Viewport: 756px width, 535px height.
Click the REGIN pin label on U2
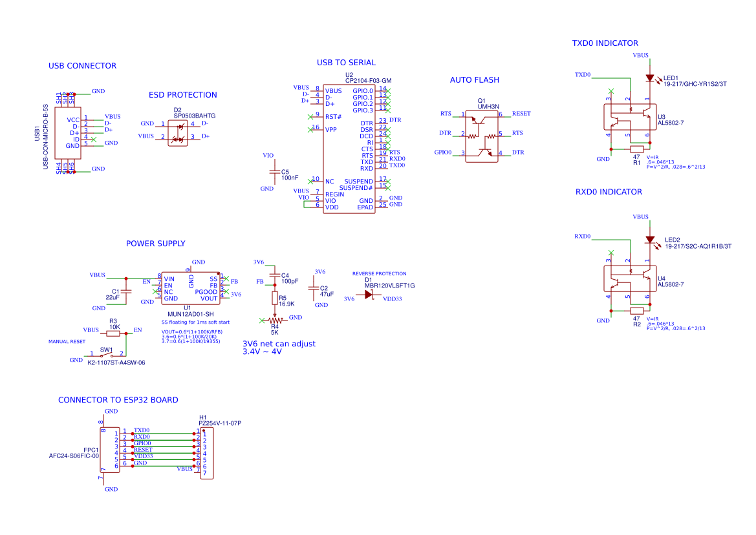tap(334, 194)
